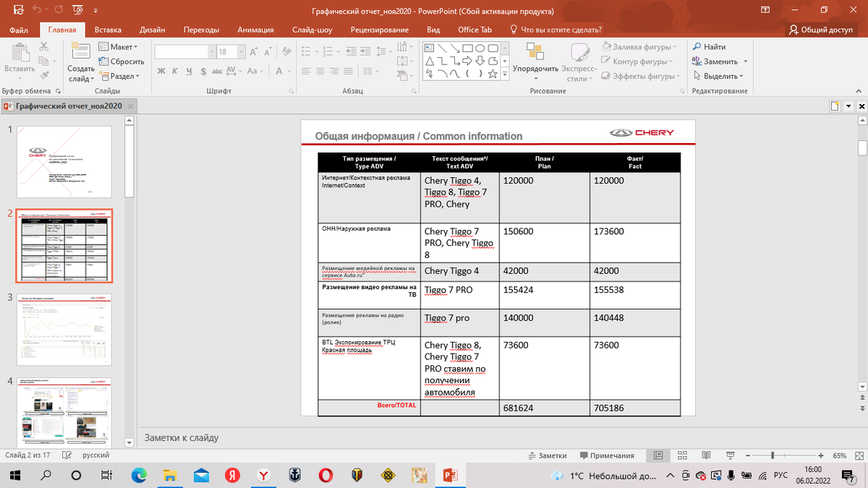868x488 pixels.
Task: Click Decrease Indent icon
Action: tap(351, 52)
